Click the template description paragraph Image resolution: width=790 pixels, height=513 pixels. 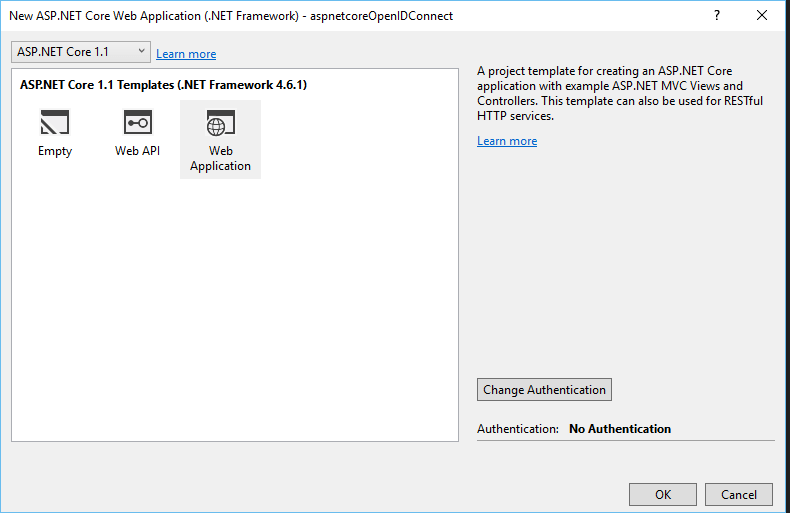point(620,93)
